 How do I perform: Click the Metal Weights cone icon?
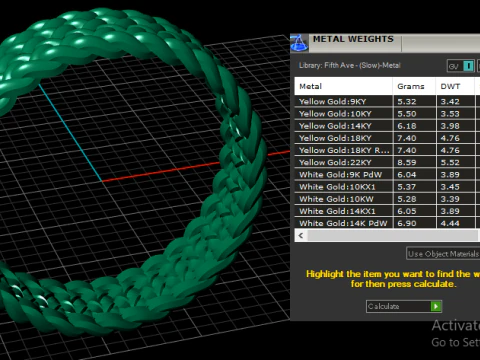pos(299,43)
